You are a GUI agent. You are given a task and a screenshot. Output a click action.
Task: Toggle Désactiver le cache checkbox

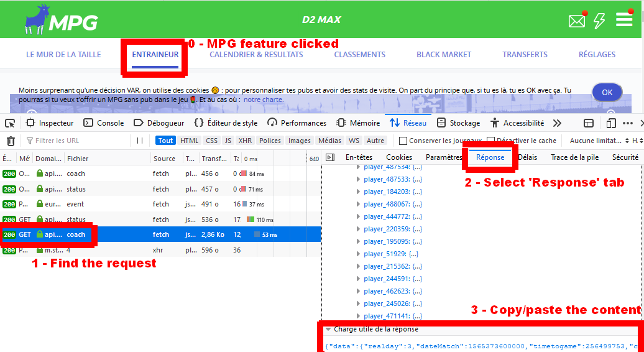pos(490,141)
